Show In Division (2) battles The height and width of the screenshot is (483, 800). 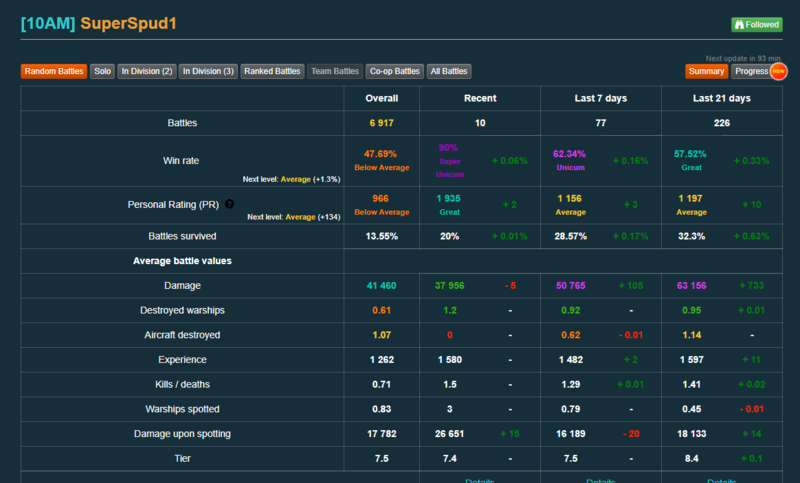tap(147, 71)
